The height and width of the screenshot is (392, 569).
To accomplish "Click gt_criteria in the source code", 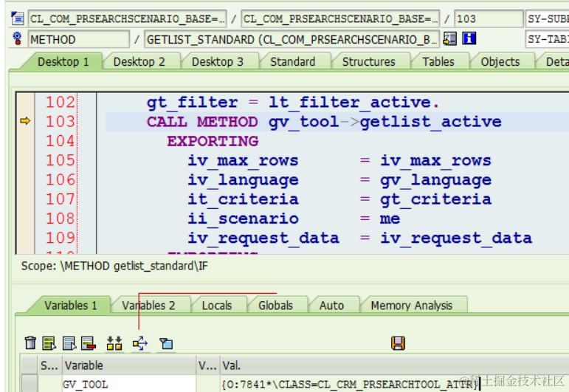I will tap(436, 199).
